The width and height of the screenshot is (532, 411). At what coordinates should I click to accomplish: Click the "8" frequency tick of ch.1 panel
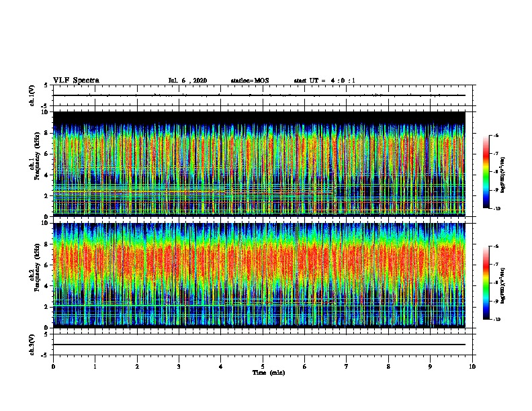46,133
